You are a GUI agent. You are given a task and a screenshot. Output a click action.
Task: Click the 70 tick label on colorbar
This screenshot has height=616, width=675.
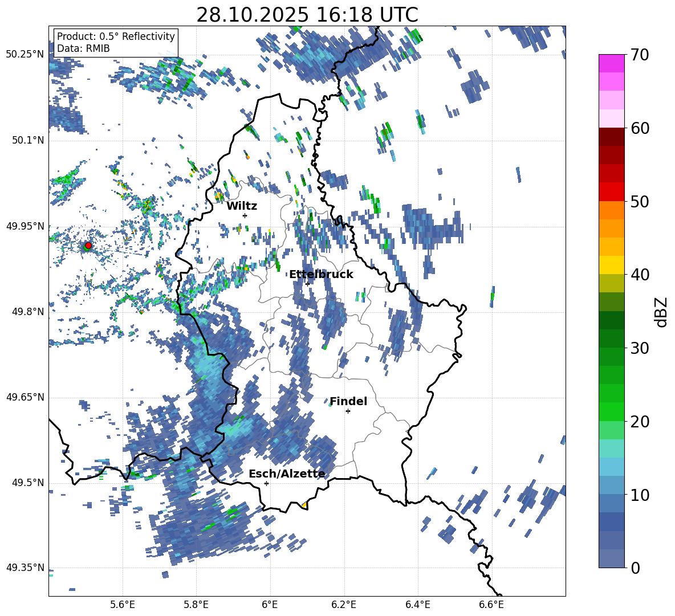click(x=640, y=55)
